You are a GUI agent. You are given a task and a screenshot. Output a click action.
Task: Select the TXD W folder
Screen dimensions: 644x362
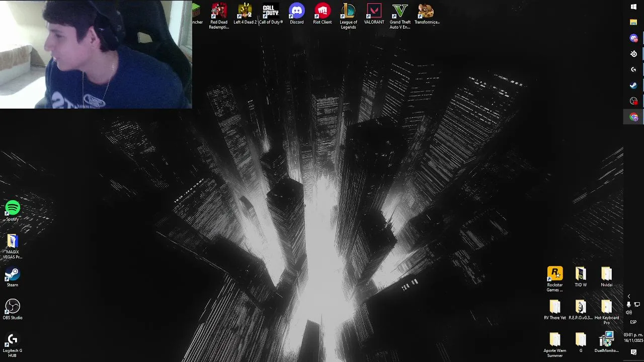pos(581,277)
